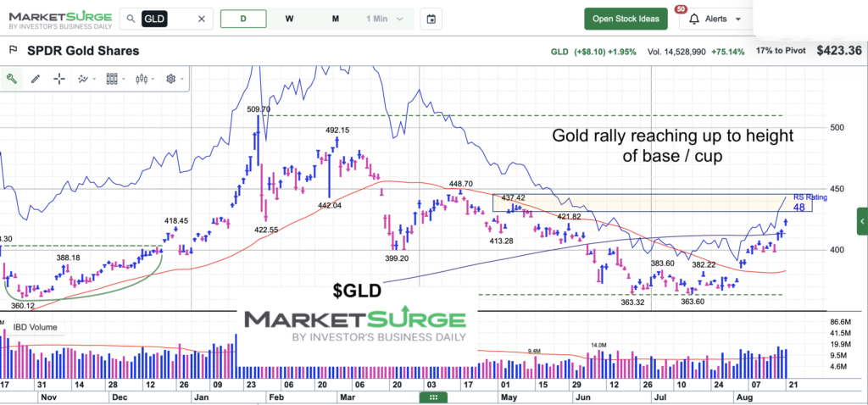Click the 399.20 low label

click(x=397, y=258)
